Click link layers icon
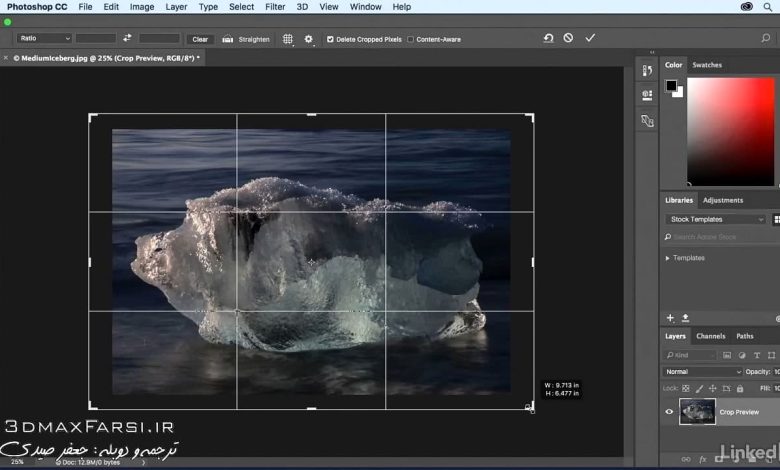780x470 pixels. pyautogui.click(x=686, y=460)
